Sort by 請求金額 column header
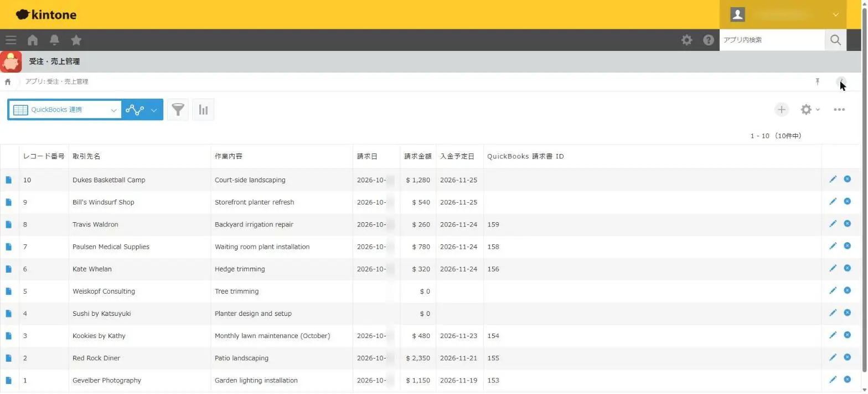Image resolution: width=868 pixels, height=394 pixels. pyautogui.click(x=418, y=156)
